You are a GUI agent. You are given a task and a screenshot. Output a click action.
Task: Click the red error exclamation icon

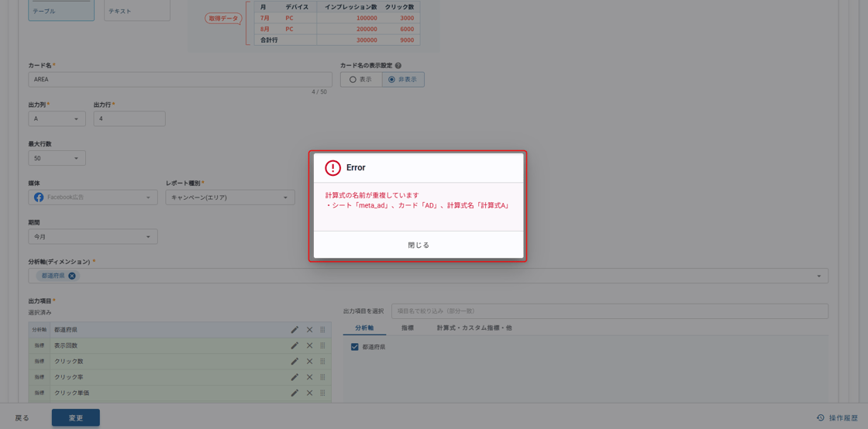[x=332, y=167]
